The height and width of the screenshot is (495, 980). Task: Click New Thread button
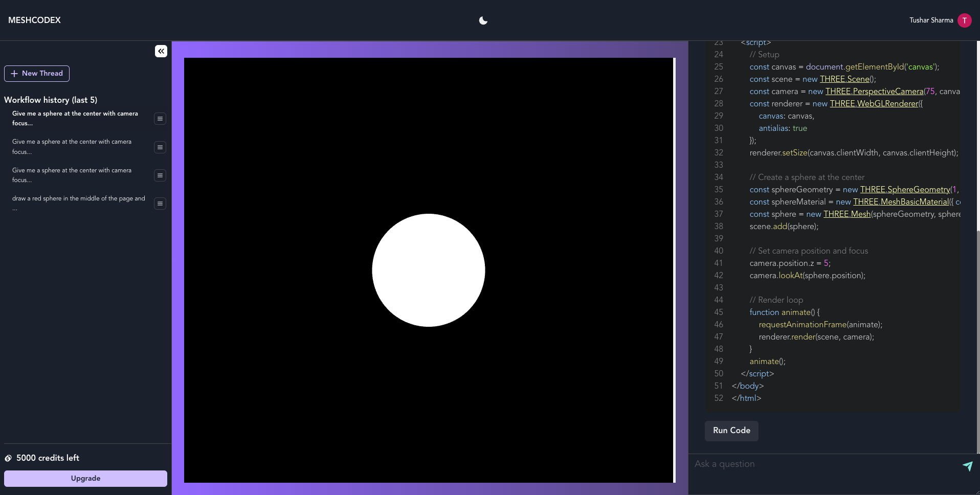[x=37, y=74]
